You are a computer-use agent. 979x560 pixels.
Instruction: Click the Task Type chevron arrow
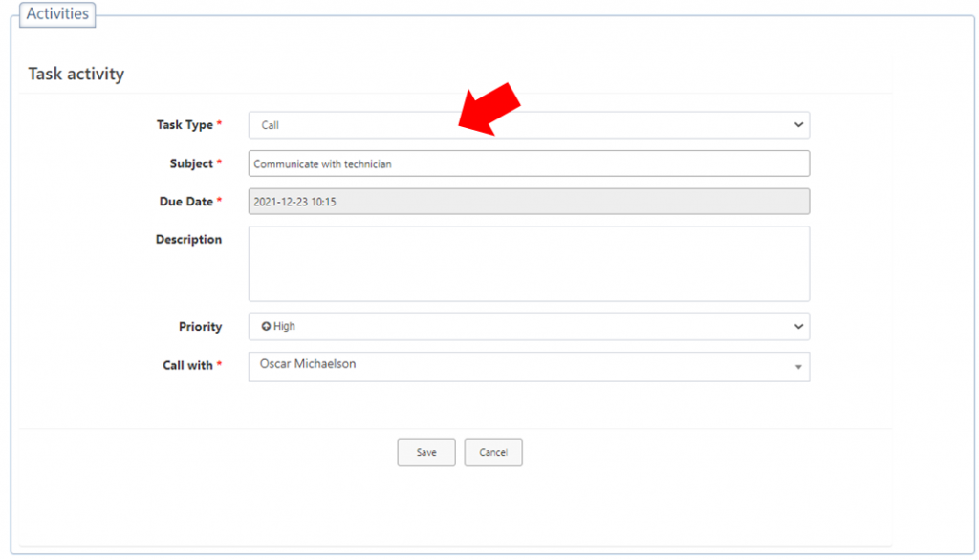pyautogui.click(x=798, y=125)
